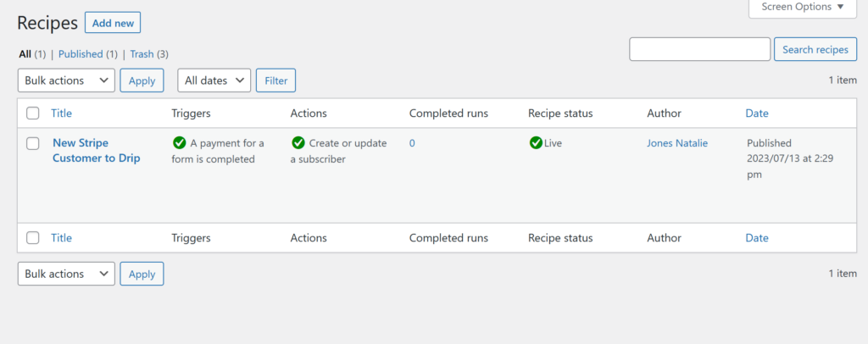Open author Jones Natalie link
Image resolution: width=868 pixels, height=344 pixels.
coord(677,143)
